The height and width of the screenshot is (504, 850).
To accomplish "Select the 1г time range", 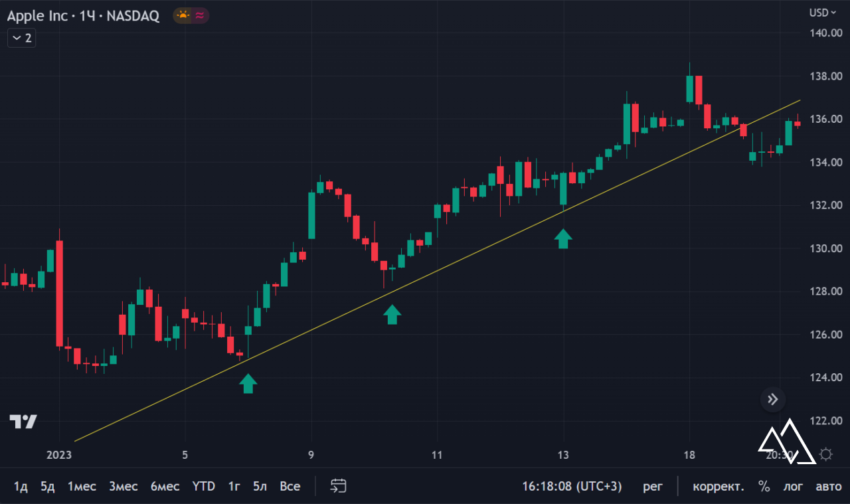I will pyautogui.click(x=234, y=486).
